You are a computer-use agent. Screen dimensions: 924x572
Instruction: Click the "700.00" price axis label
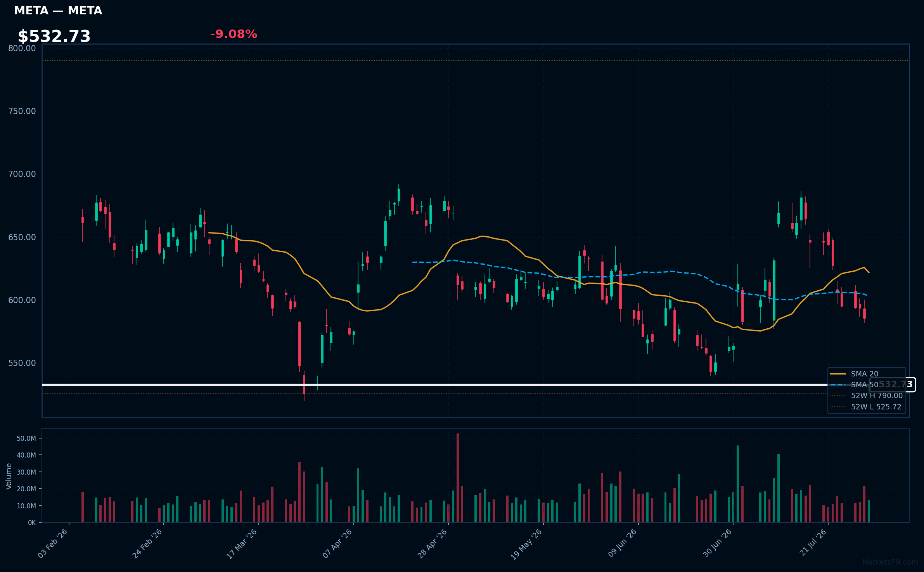(22, 174)
